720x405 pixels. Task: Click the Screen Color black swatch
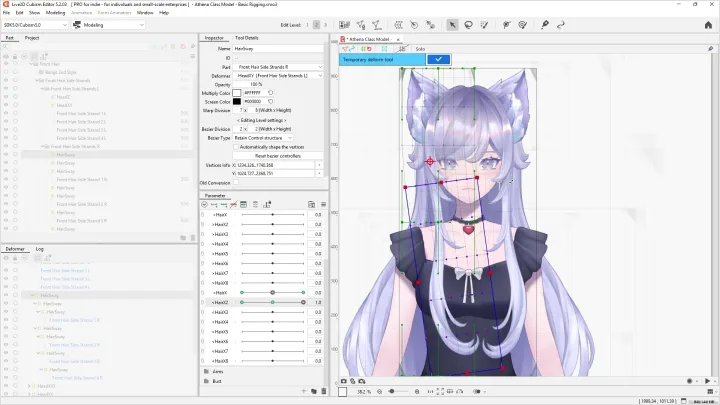236,101
